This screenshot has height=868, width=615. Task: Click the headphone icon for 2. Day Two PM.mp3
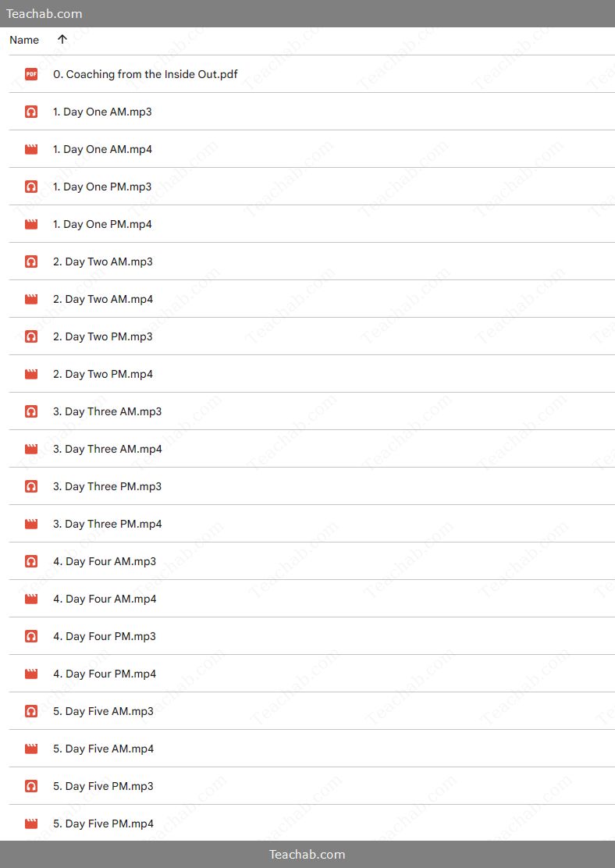click(31, 336)
